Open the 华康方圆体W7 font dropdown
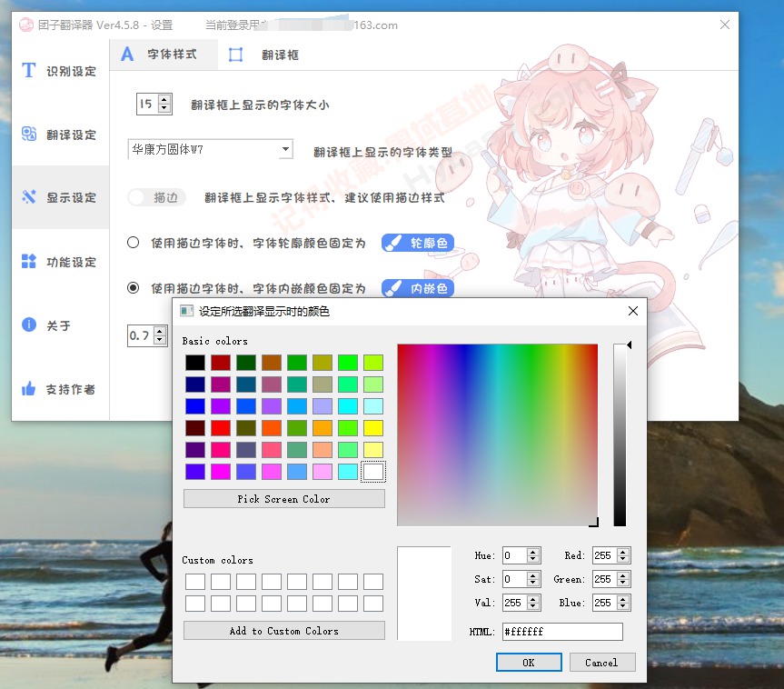This screenshot has height=689, width=784. 210,149
